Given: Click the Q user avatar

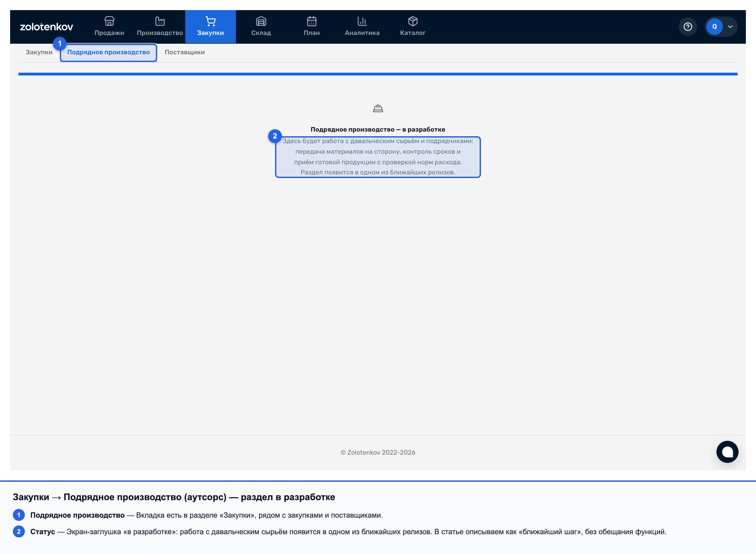Looking at the screenshot, I should click(x=714, y=27).
